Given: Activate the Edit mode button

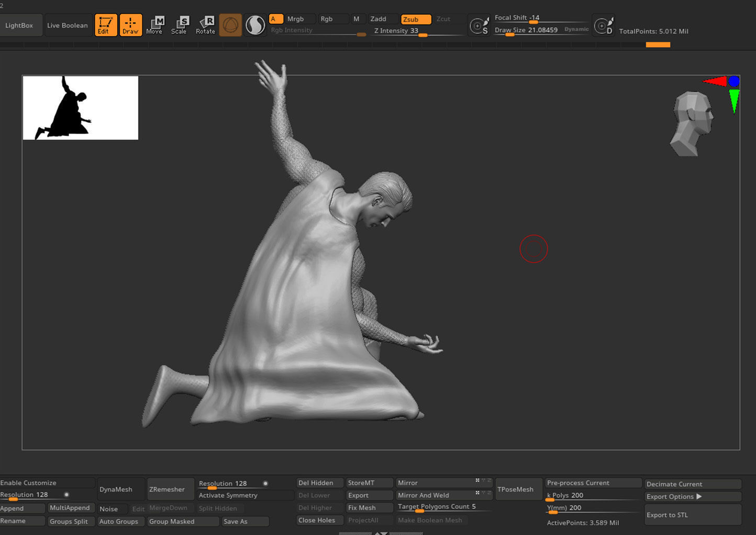Looking at the screenshot, I should (x=105, y=25).
